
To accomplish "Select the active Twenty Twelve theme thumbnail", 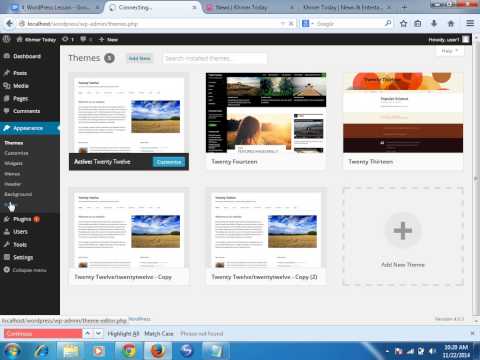I will 129,113.
